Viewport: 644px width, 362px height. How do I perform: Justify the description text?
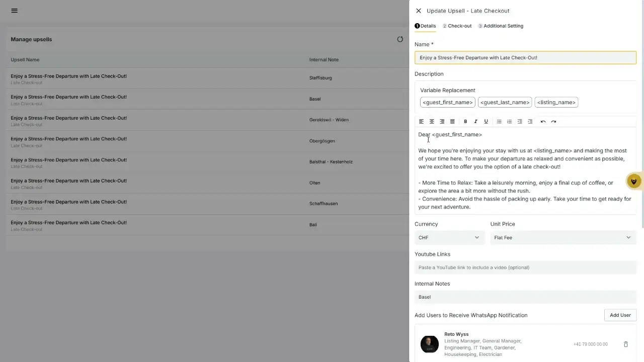(452, 122)
